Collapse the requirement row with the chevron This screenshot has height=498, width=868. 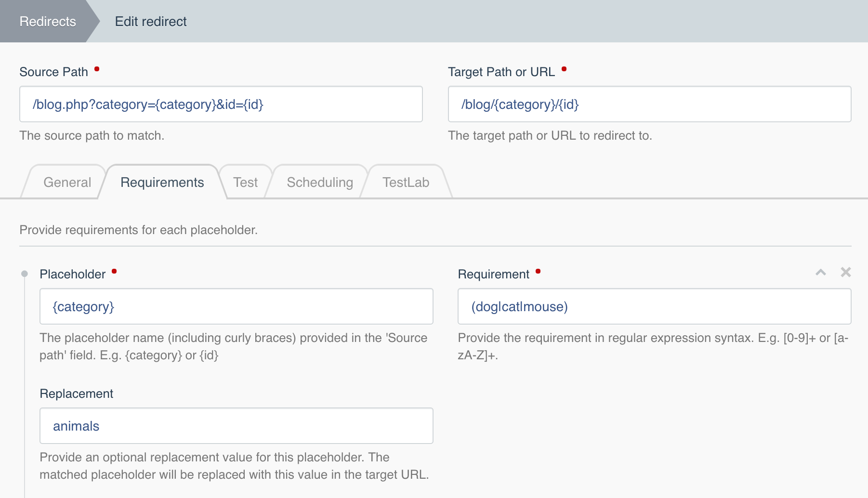(x=821, y=273)
